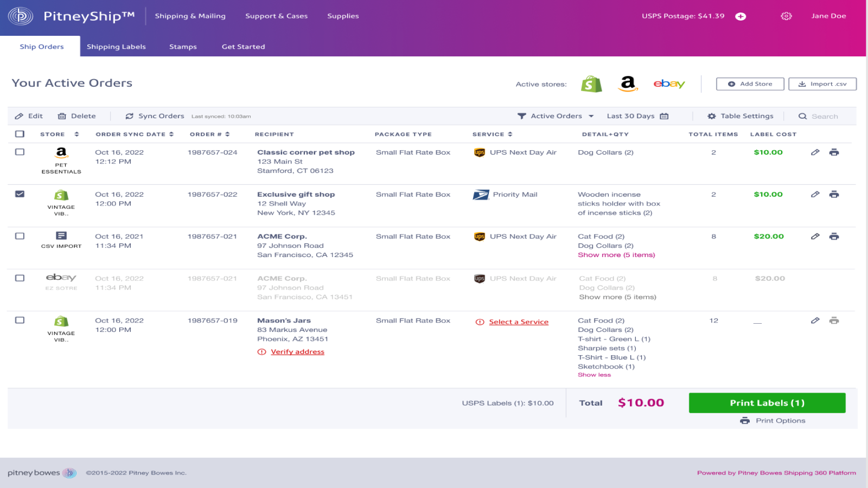Check the checkbox for the ACME Corp order
Viewport: 868px width, 488px height.
coord(20,236)
